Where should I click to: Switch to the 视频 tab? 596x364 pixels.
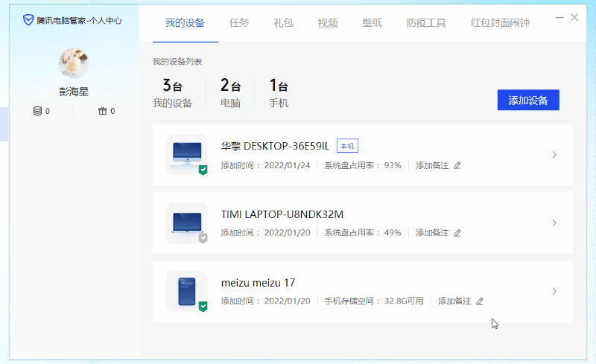(328, 23)
